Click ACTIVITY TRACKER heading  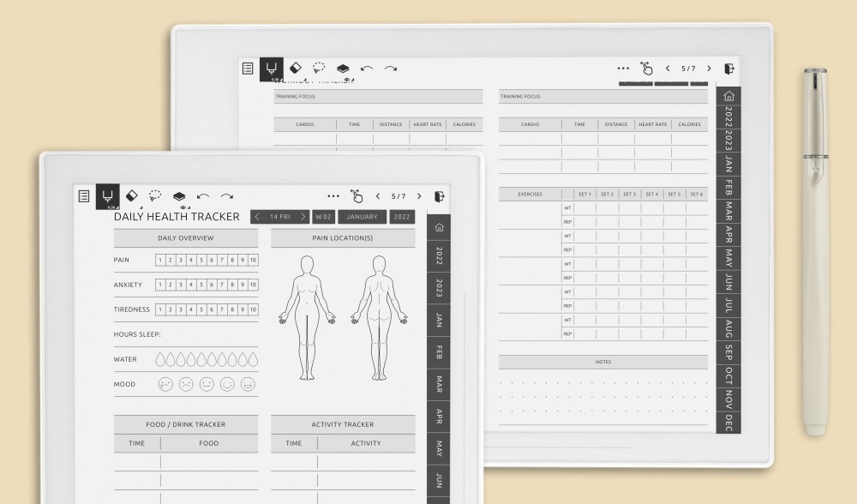tap(343, 425)
